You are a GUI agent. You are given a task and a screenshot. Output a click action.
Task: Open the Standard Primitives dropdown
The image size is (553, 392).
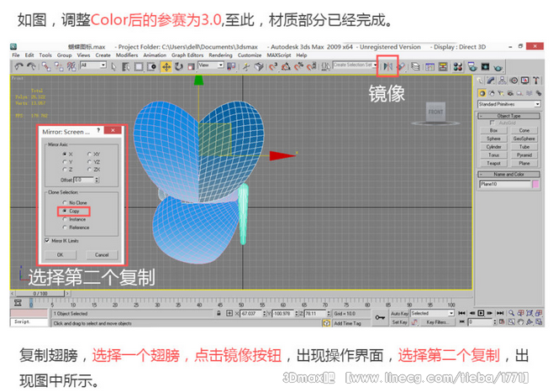tap(508, 104)
